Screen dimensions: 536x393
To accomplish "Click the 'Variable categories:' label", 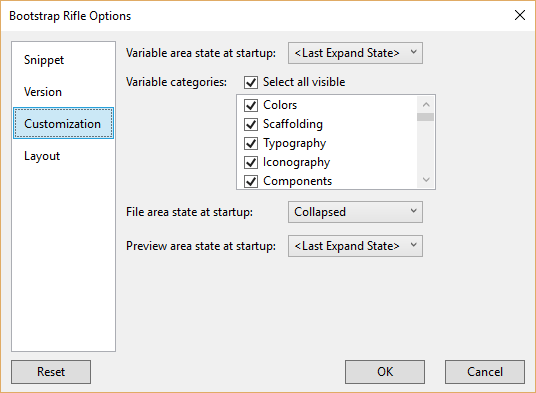I will point(176,82).
